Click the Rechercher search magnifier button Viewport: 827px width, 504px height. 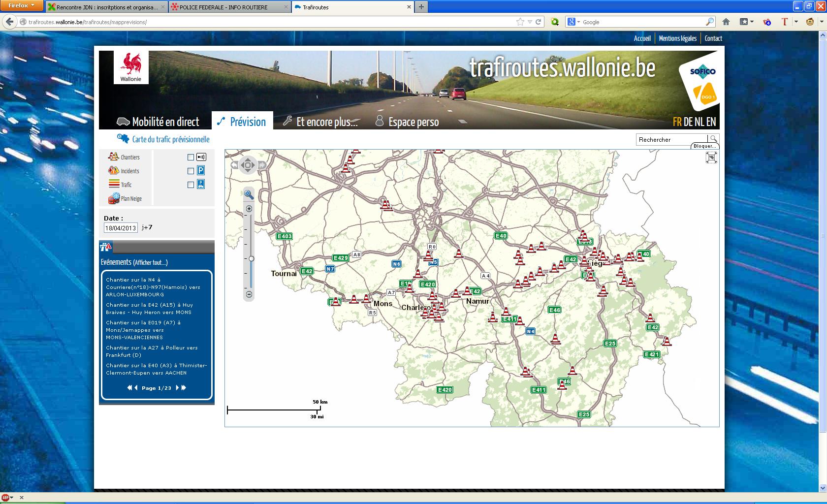(713, 139)
